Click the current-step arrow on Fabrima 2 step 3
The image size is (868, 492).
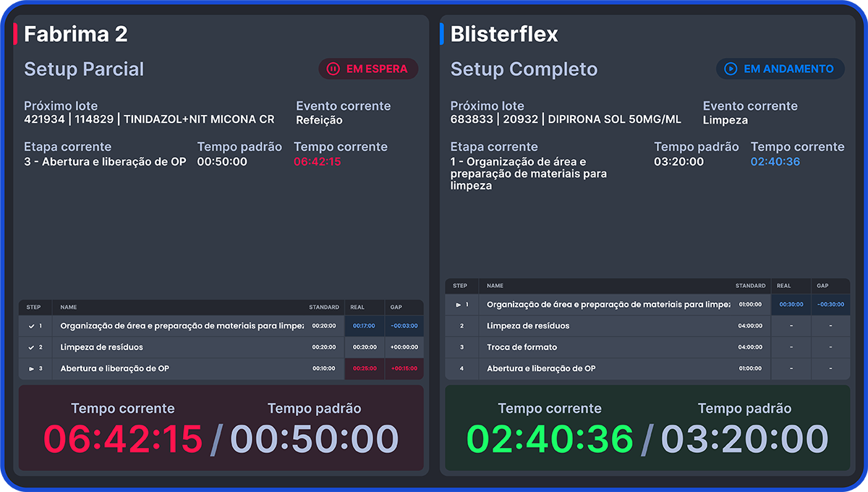31,369
